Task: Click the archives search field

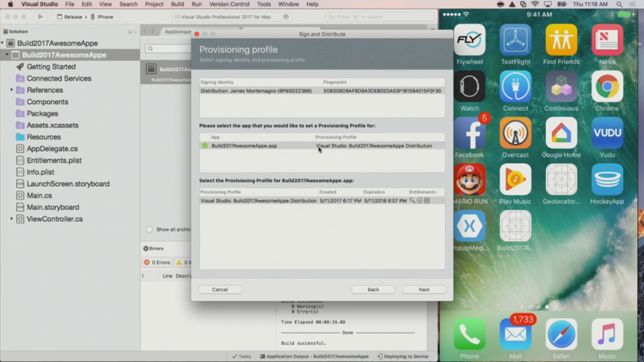Action: [169, 48]
